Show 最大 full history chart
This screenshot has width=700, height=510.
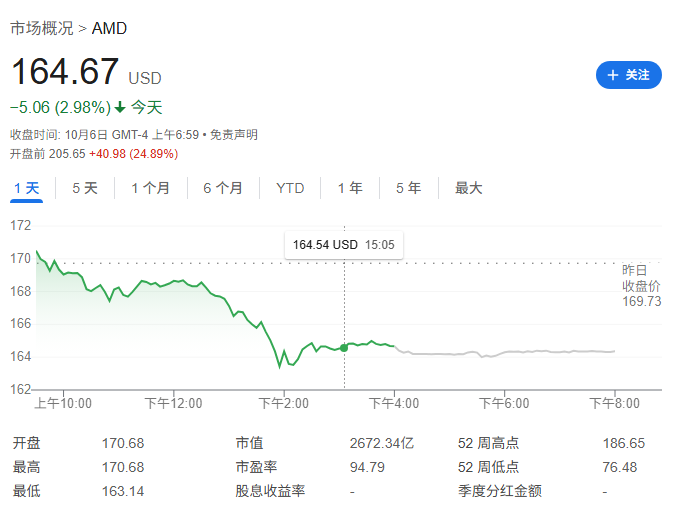(x=468, y=188)
